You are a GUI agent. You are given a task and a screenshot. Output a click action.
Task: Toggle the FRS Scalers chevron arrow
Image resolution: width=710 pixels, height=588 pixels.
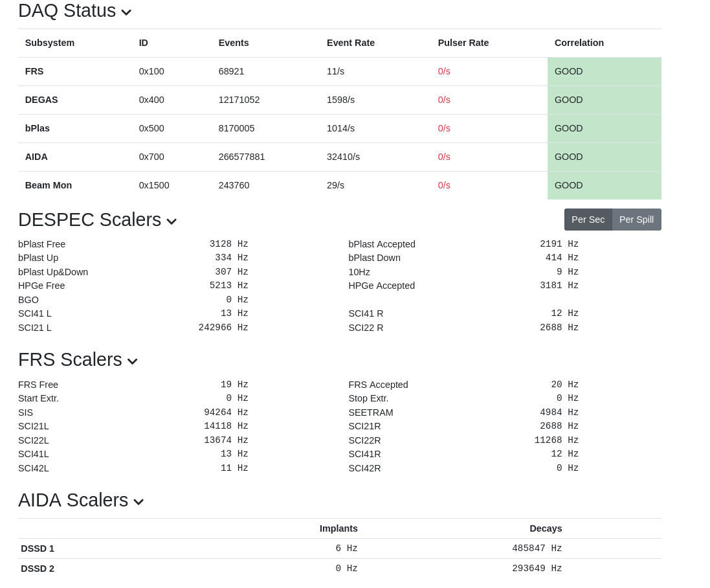pyautogui.click(x=132, y=361)
